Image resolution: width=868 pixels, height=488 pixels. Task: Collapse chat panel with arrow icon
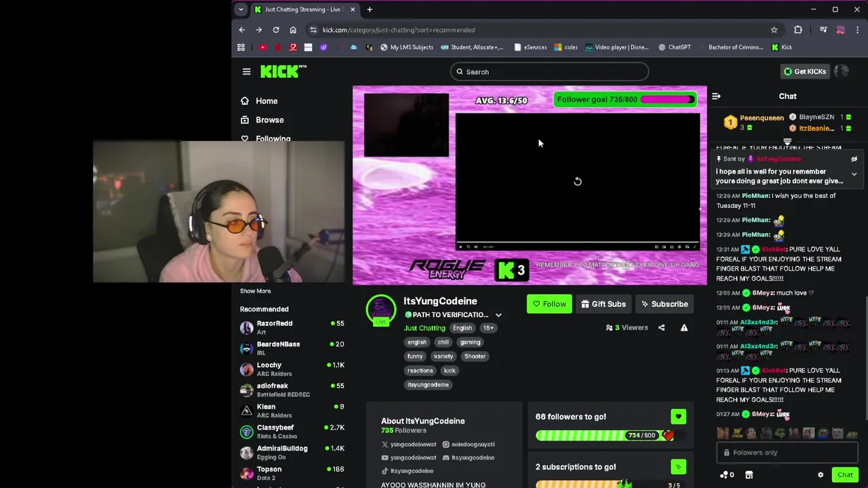pyautogui.click(x=716, y=96)
